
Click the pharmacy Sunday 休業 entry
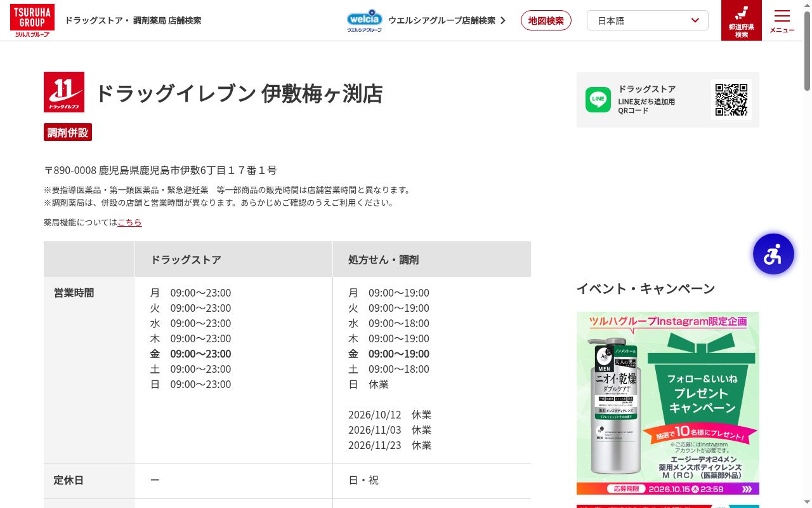coord(369,384)
